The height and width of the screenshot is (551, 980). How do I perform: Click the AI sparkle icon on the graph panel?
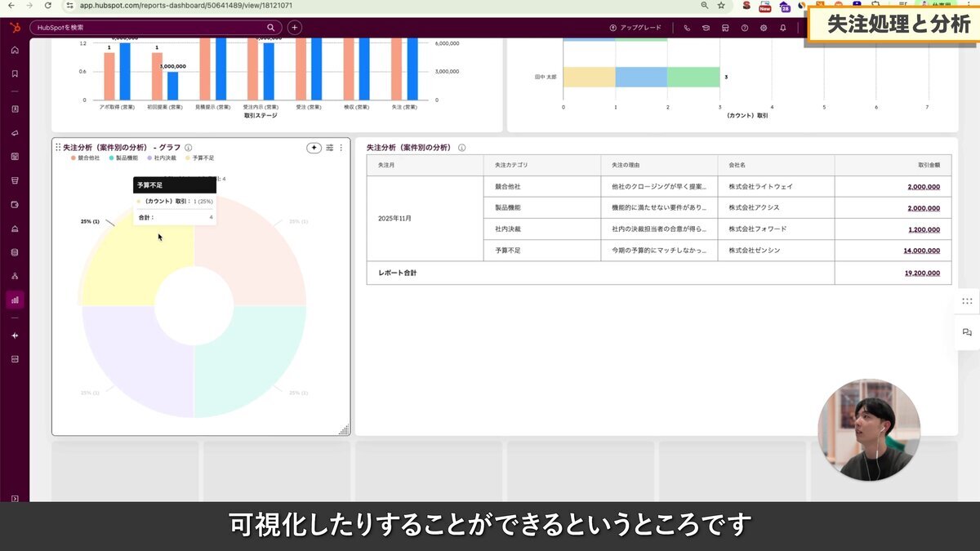point(314,148)
